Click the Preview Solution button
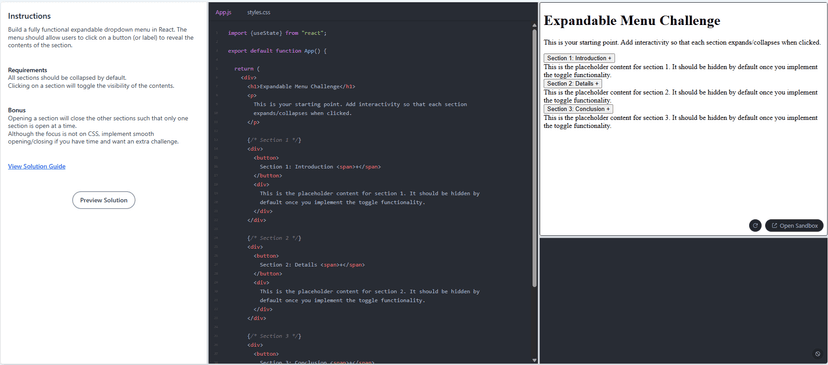The height and width of the screenshot is (365, 828). point(104,200)
